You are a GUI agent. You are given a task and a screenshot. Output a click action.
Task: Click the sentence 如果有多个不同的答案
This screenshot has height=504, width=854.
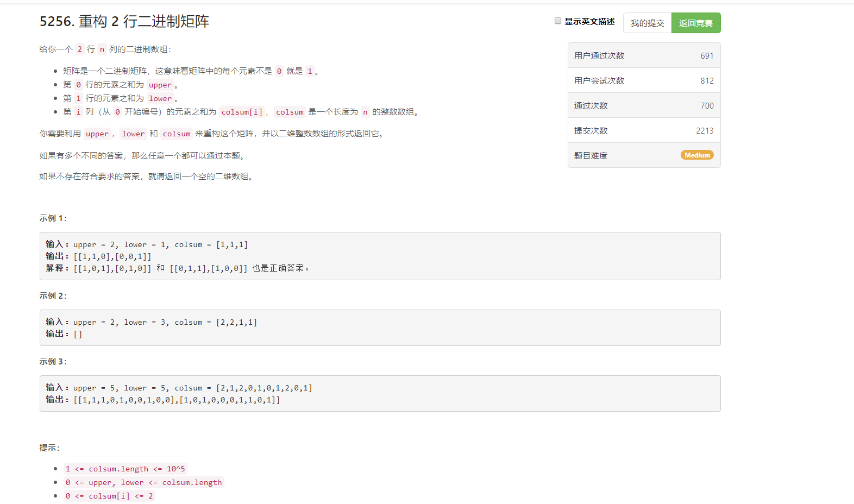143,155
